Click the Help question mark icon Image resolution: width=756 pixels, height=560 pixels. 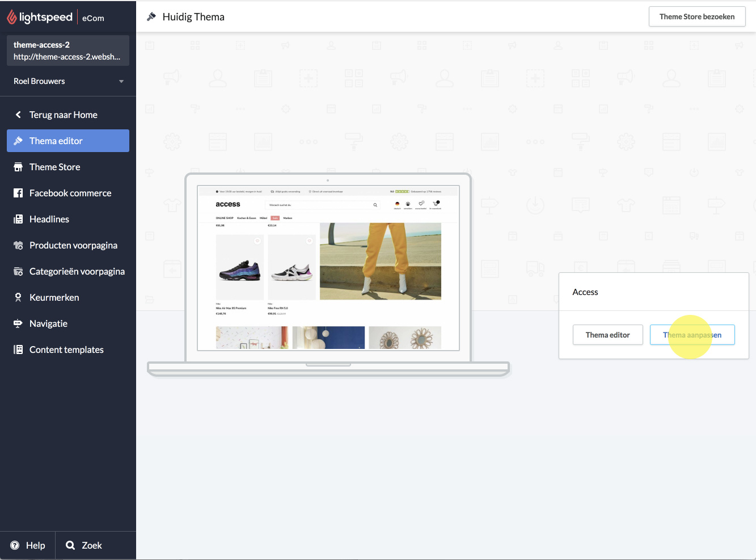click(15, 545)
